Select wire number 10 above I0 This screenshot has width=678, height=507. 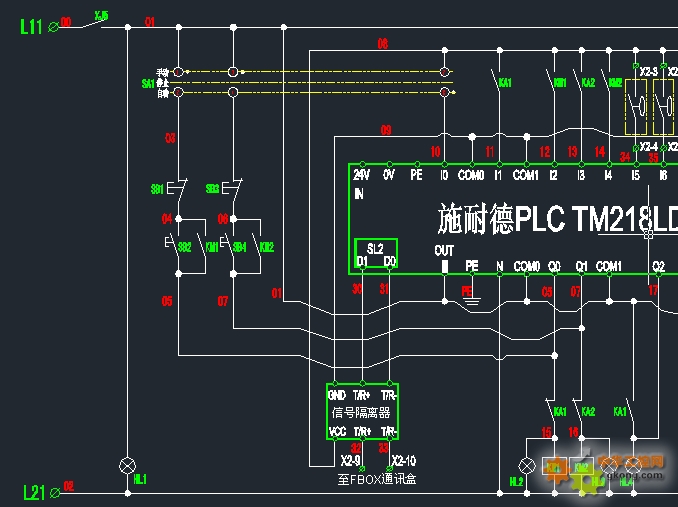coord(435,151)
